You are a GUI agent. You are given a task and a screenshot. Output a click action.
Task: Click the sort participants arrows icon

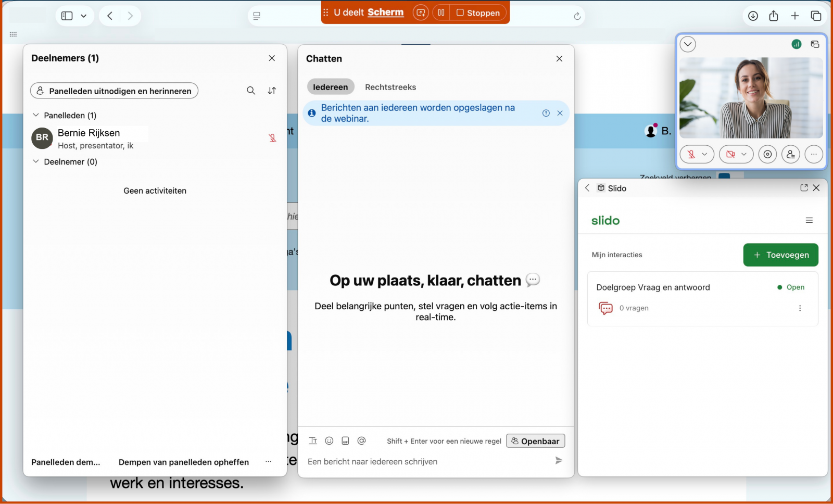(x=272, y=91)
